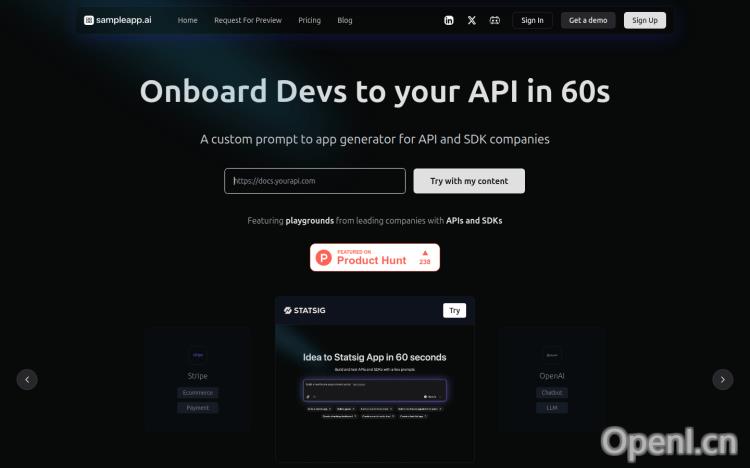Go to previous carousel slide

27,379
